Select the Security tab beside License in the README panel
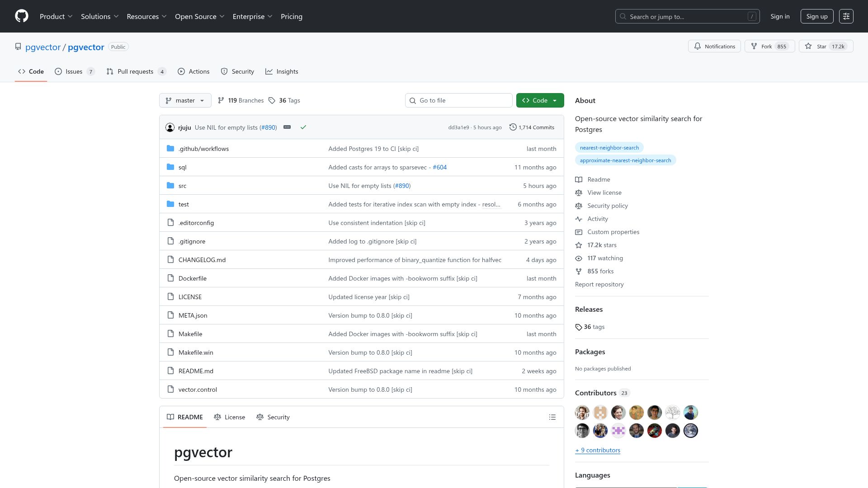 [273, 417]
